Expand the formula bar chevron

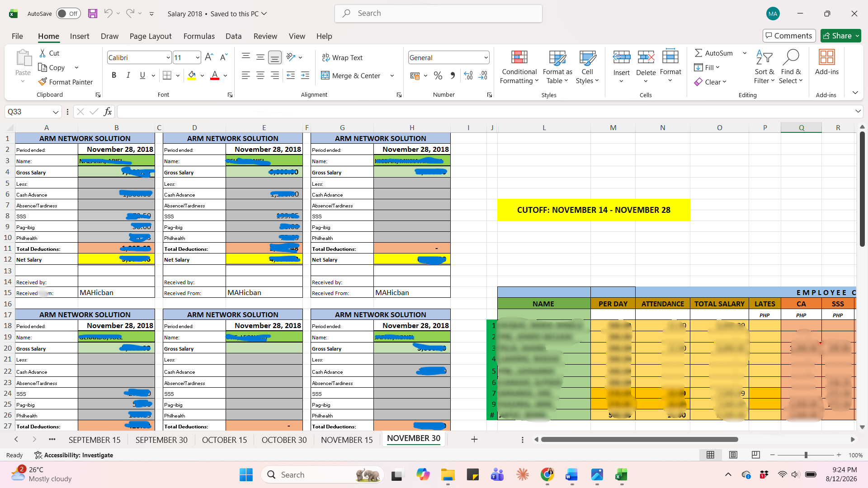click(x=858, y=111)
